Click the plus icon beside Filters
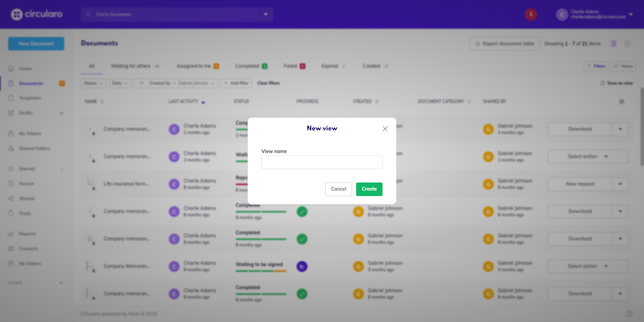644x322 pixels. [x=61, y=283]
